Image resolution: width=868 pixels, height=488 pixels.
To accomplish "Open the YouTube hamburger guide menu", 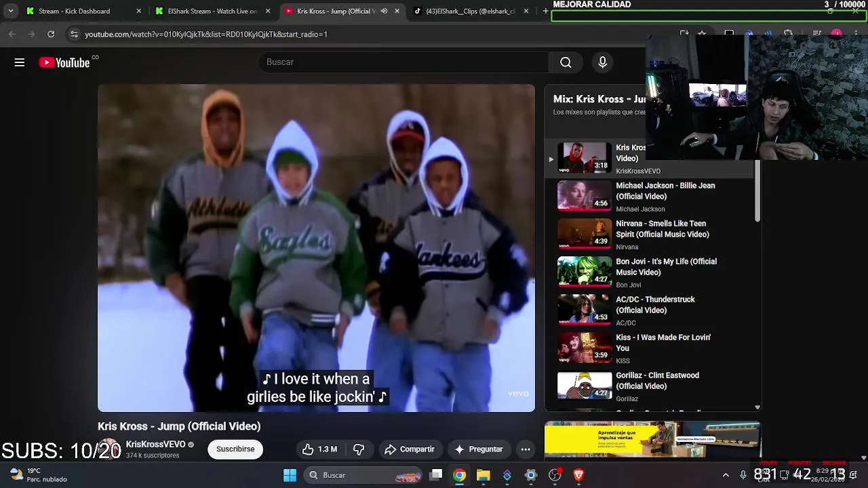I will click(20, 62).
